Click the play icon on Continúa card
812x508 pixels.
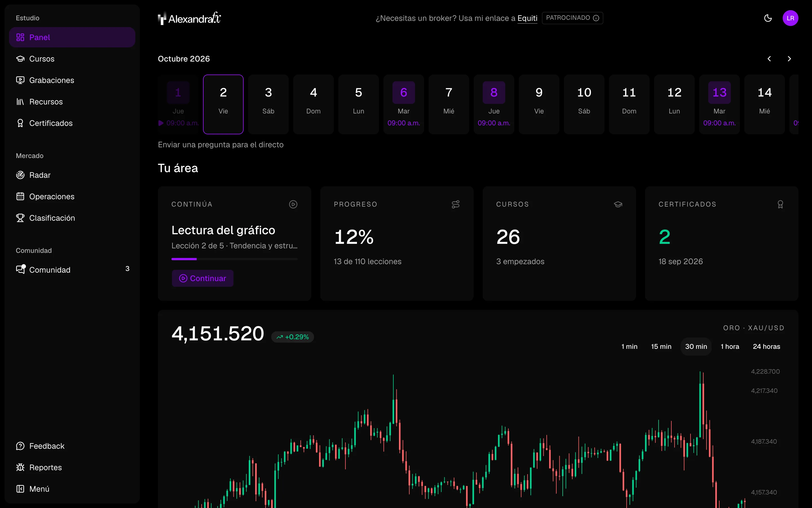point(293,204)
